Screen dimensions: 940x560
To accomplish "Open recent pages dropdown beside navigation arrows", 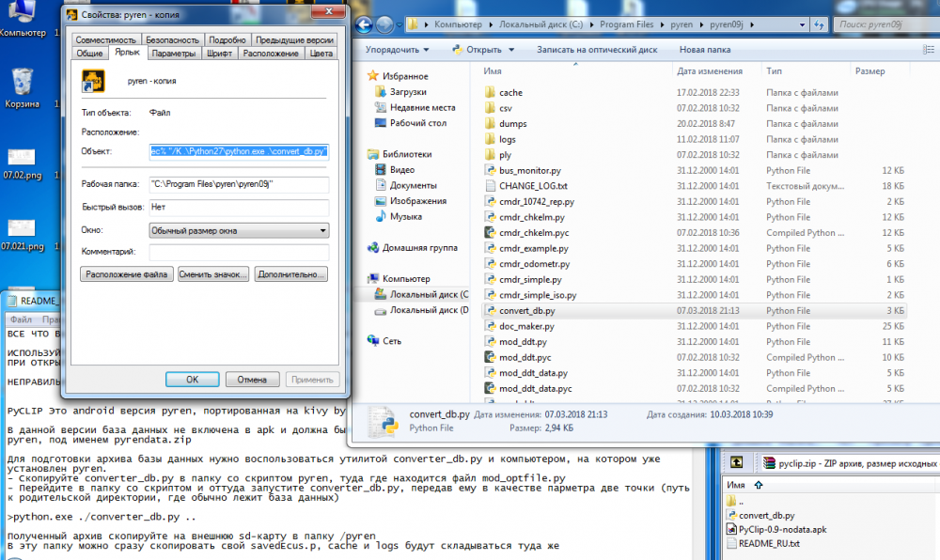I will point(399,25).
